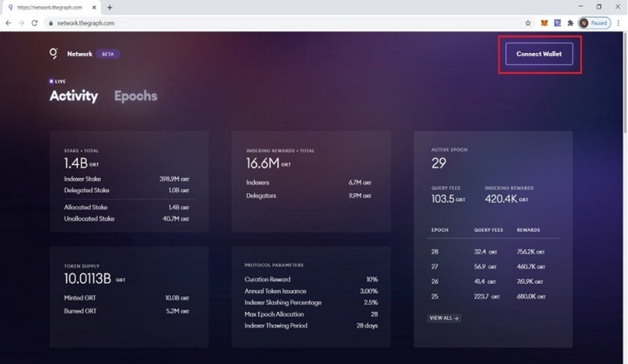Click the 10.0113B token supply value
The height and width of the screenshot is (364, 628).
(87, 279)
